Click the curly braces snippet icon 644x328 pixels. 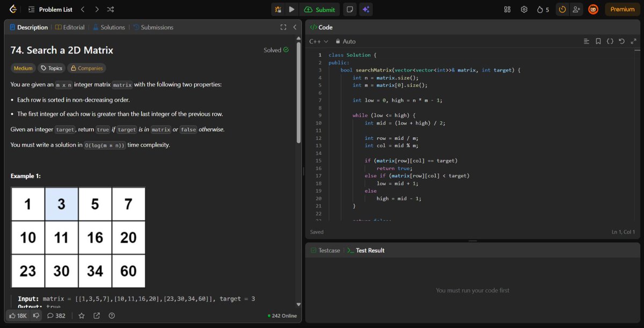coord(610,41)
